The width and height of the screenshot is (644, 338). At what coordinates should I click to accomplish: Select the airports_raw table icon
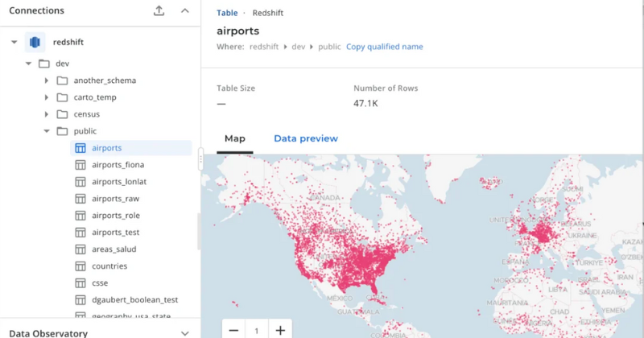[x=80, y=199]
